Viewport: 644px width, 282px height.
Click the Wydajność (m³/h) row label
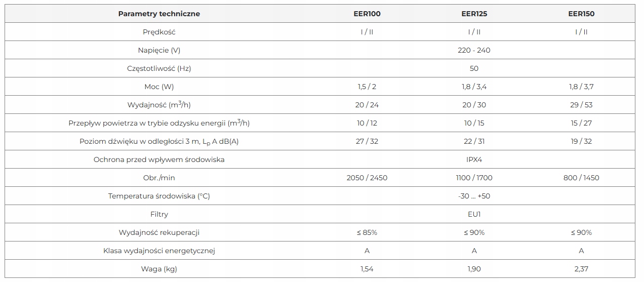click(x=159, y=105)
